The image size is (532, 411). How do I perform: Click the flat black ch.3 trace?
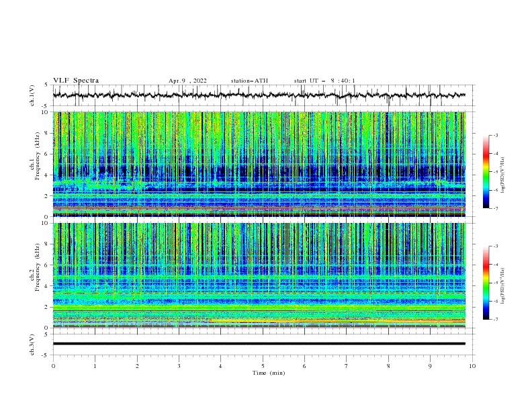pyautogui.click(x=259, y=344)
